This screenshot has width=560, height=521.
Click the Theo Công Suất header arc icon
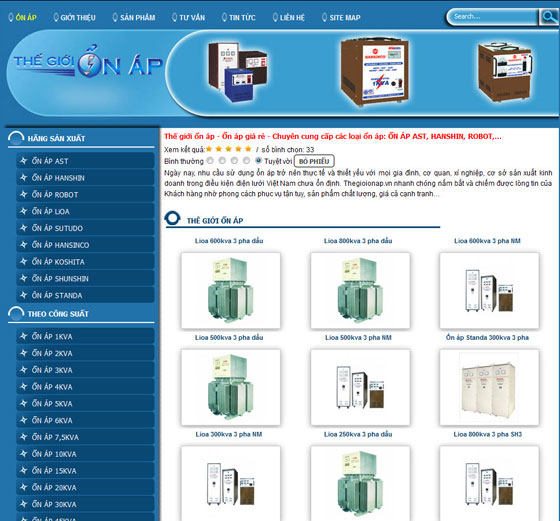(16, 313)
